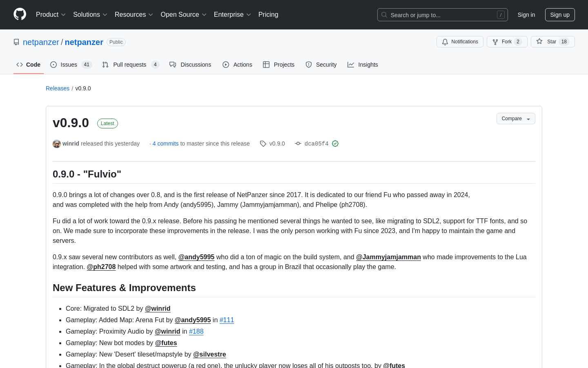Screen dimensions: 588x368
Task: Open @winrid link on Proximity Audio line
Action: pyautogui.click(x=167, y=331)
